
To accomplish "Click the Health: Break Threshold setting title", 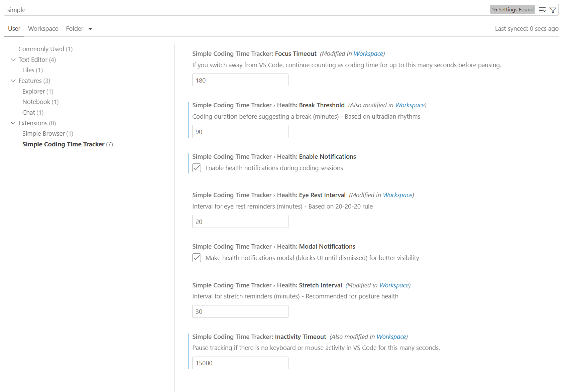I will point(268,105).
